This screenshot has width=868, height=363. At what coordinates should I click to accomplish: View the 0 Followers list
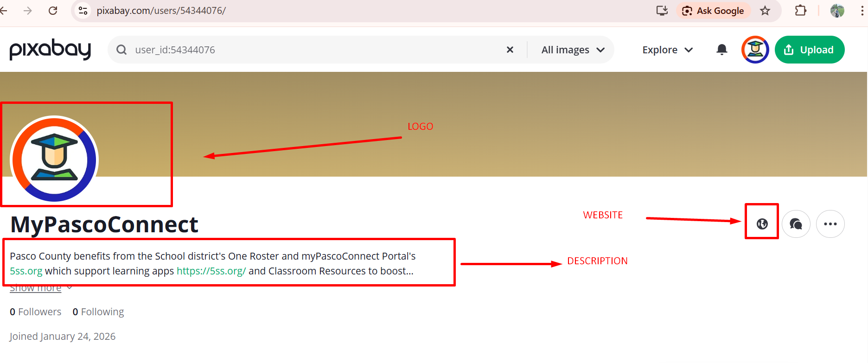click(x=36, y=312)
